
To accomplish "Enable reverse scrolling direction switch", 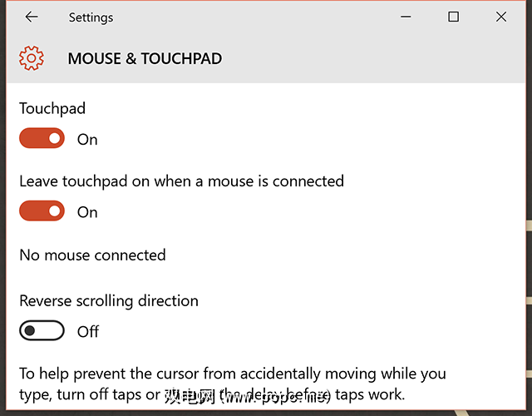I will (42, 331).
